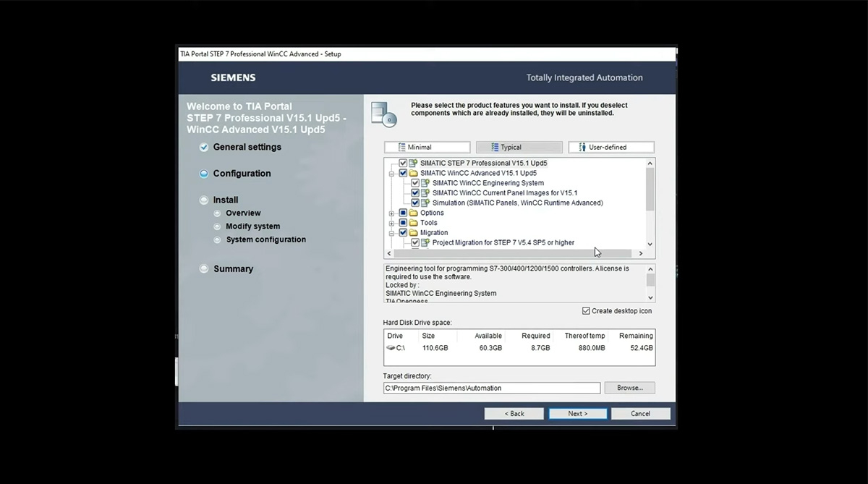Click the component icon beside SIMATIC WinCC Engineering System
868x484 pixels.
[425, 183]
